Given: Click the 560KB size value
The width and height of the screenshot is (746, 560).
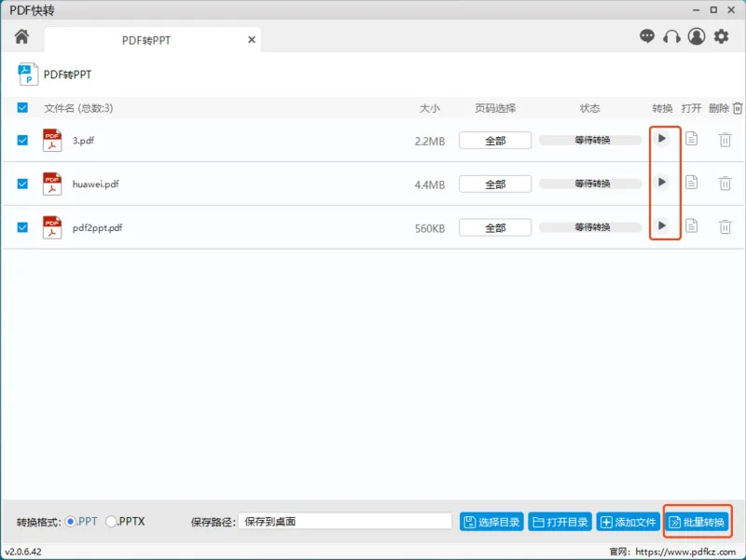Looking at the screenshot, I should tap(430, 228).
